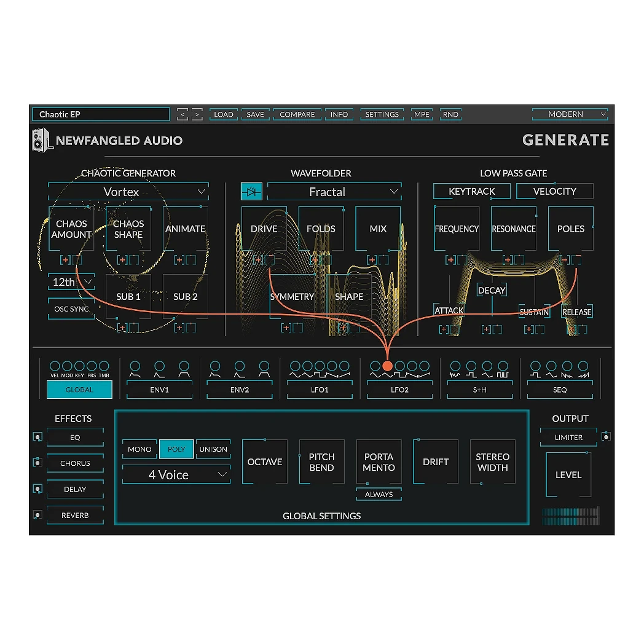This screenshot has height=644, width=644.
Task: Enable OSC SYNC
Action: (x=71, y=309)
